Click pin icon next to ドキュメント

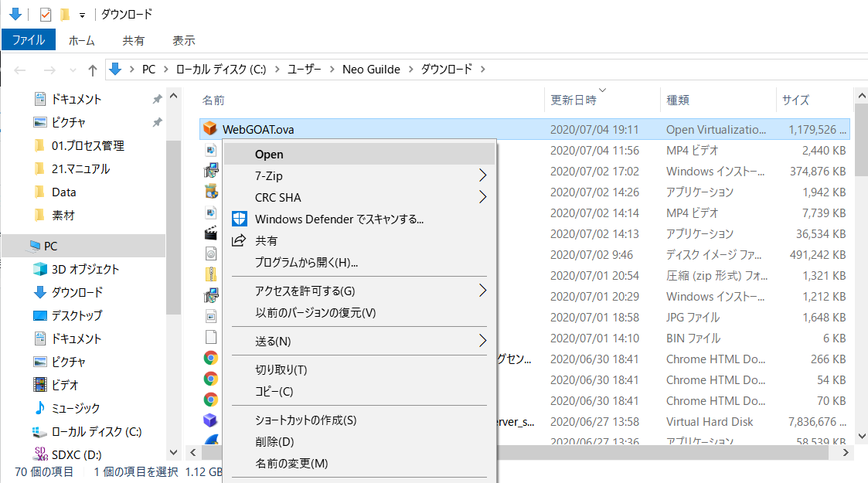coord(157,99)
